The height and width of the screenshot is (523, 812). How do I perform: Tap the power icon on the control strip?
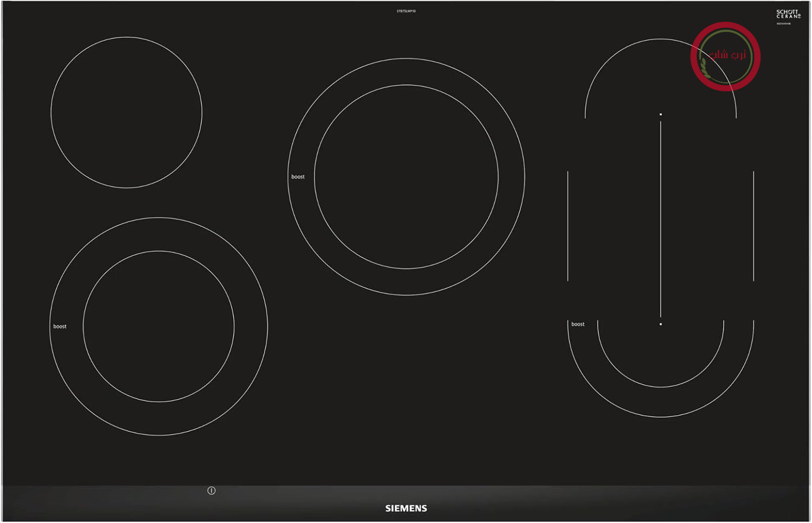click(x=211, y=491)
